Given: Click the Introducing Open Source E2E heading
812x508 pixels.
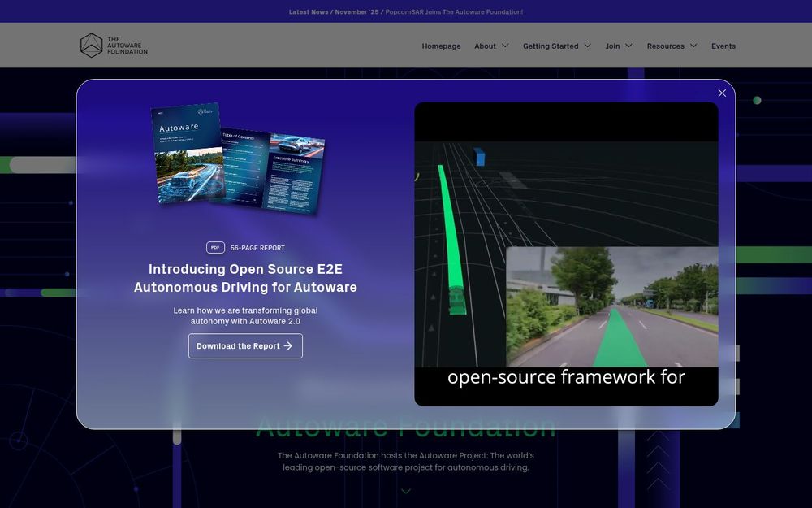Looking at the screenshot, I should pos(245,278).
